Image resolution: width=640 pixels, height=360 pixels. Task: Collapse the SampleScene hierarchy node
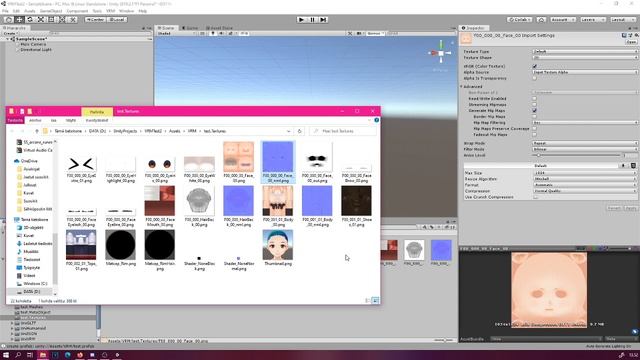click(8, 39)
